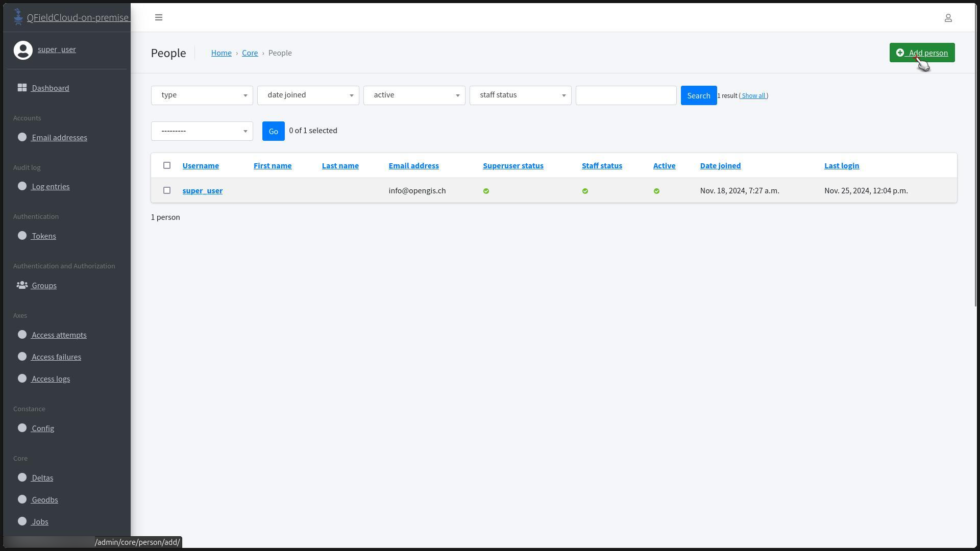Open the staff status filter dropdown
The width and height of the screenshot is (980, 551).
point(520,95)
